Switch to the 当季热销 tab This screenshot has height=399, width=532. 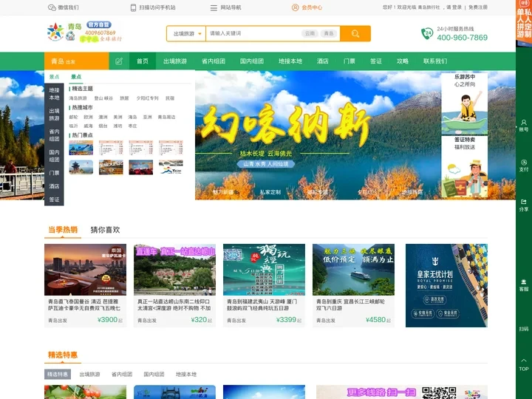(63, 230)
